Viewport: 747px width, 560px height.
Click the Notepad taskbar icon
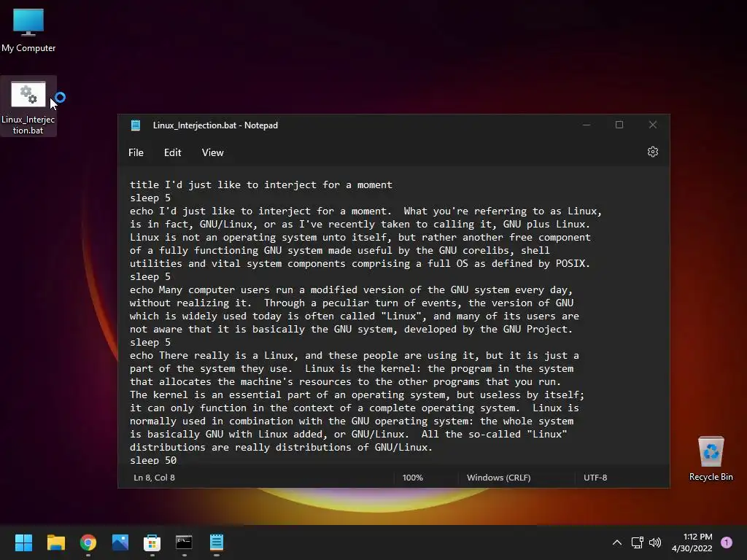pos(216,542)
